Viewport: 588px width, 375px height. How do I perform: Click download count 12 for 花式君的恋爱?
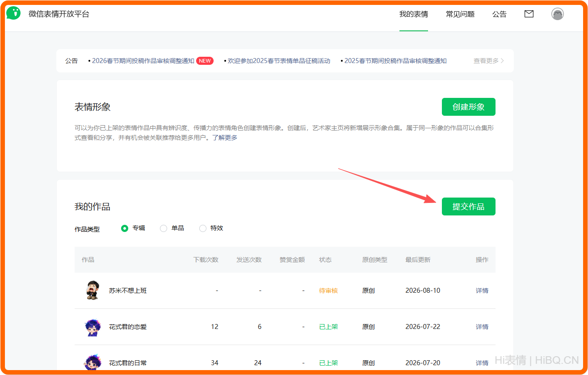click(x=214, y=327)
